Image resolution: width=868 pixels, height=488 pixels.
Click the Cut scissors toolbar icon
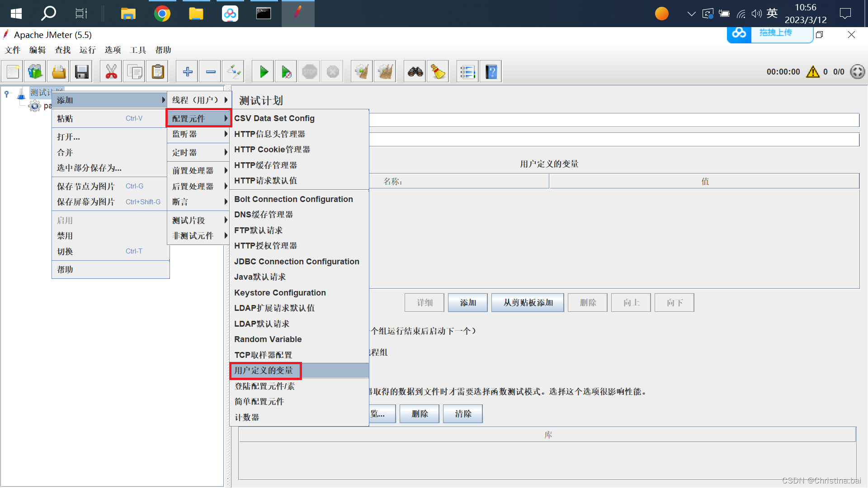111,72
